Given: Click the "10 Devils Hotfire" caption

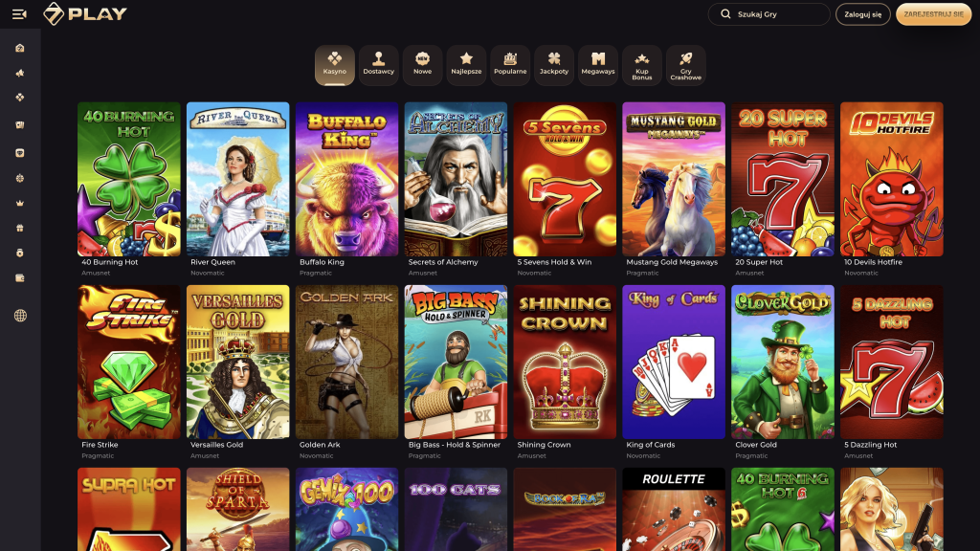Looking at the screenshot, I should [x=873, y=262].
